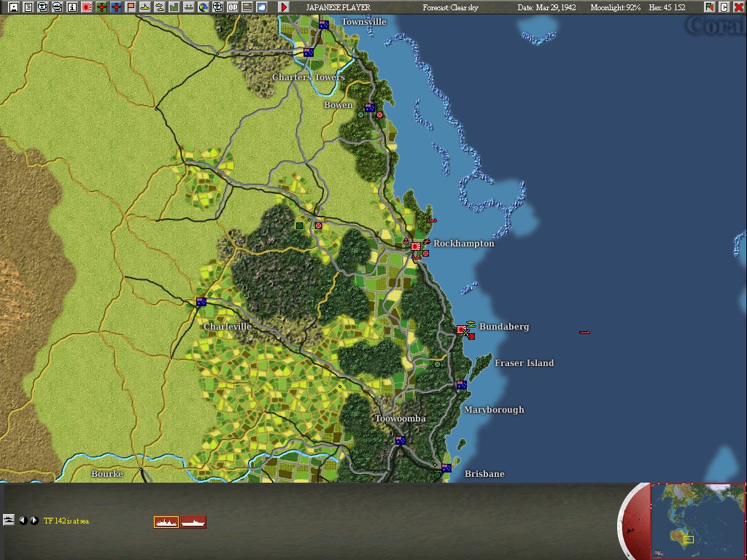Open the OP operations report icon
This screenshot has width=747, height=560.
click(233, 7)
